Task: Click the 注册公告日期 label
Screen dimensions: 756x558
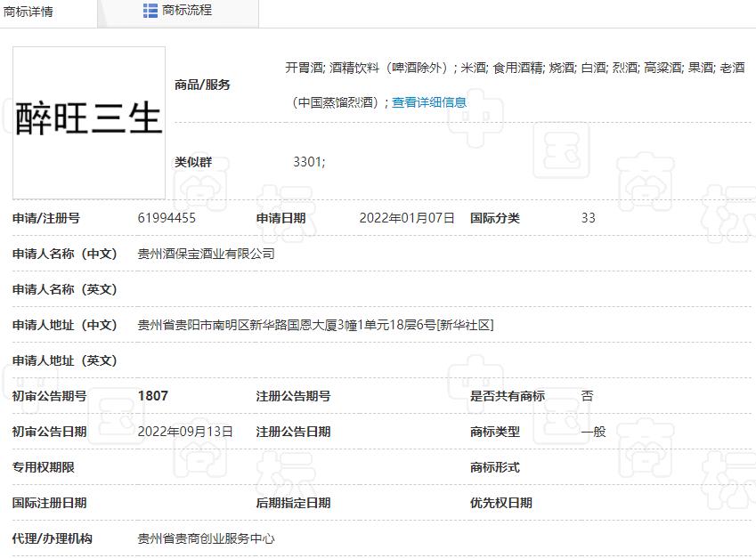Action: [x=293, y=432]
